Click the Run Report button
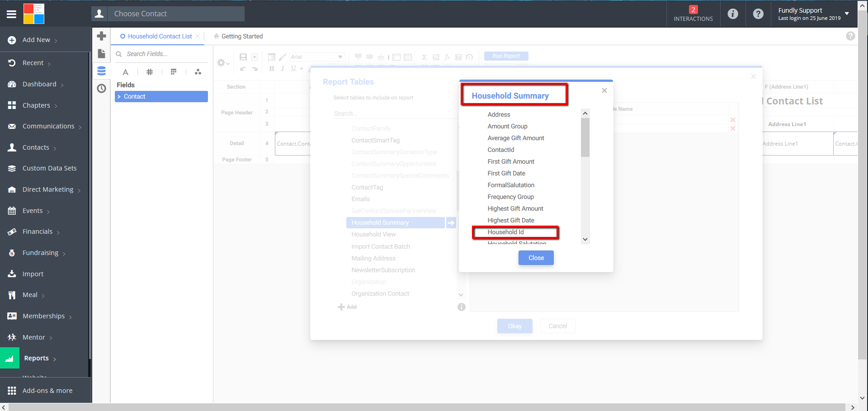The width and height of the screenshot is (868, 411). pos(506,56)
